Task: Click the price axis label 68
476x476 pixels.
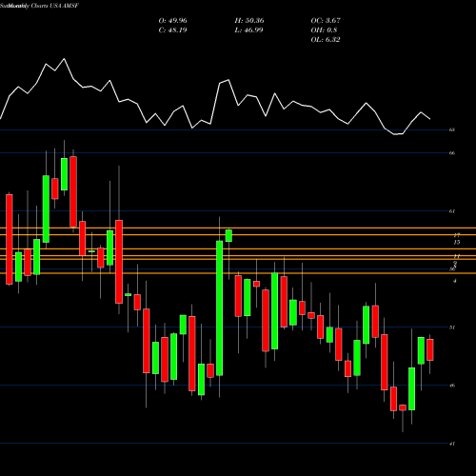Action: click(452, 129)
